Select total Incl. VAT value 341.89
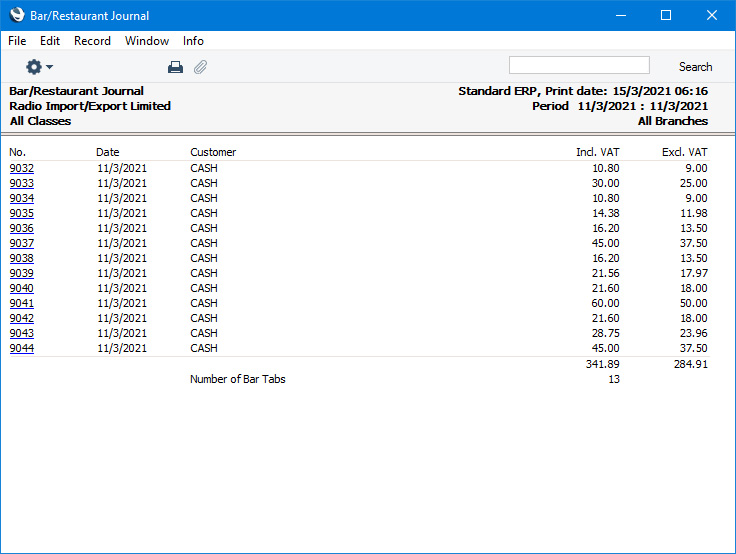Screen dimensions: 736x554 coord(603,364)
